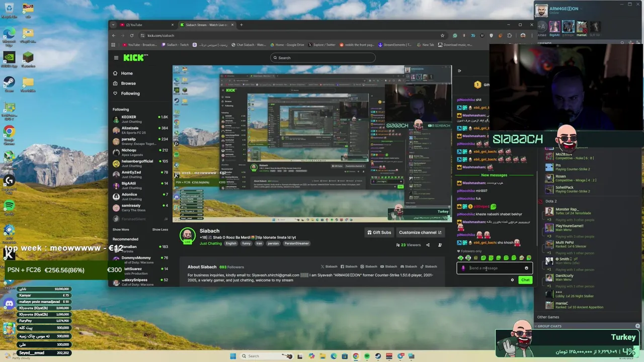Image resolution: width=644 pixels, height=362 pixels.
Task: Click the Just Chatting category link
Action: pyautogui.click(x=210, y=243)
